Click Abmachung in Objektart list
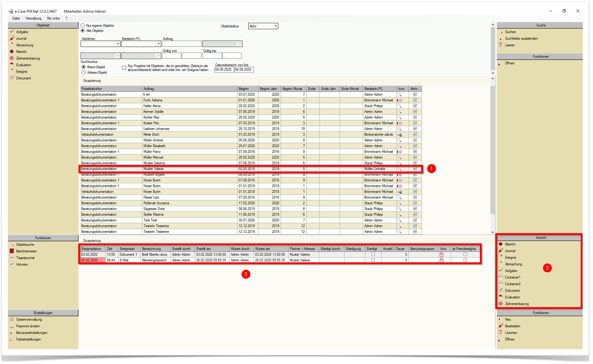Viewport: 593px width, 364px height. pyautogui.click(x=25, y=45)
